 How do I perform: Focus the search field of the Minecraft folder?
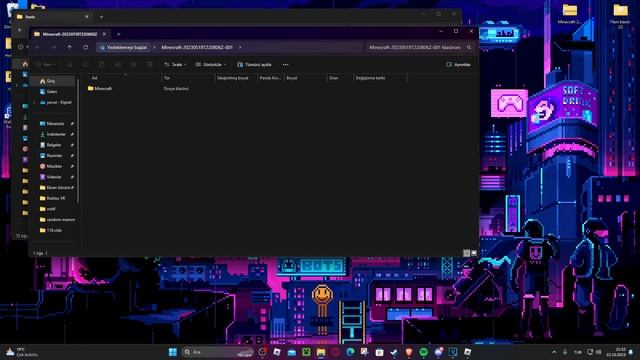pyautogui.click(x=420, y=47)
